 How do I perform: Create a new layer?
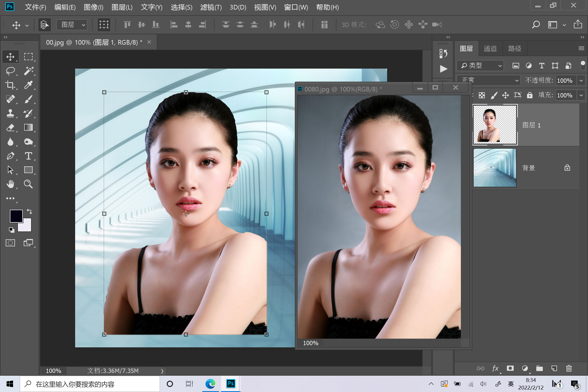pos(554,368)
